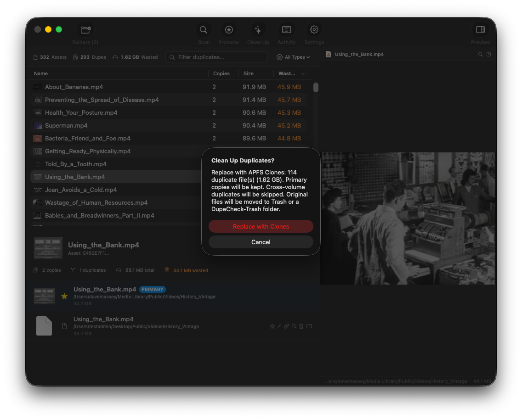This screenshot has height=420, width=522.
Task: Toggle the star to promote the duplicate copy
Action: [272, 326]
